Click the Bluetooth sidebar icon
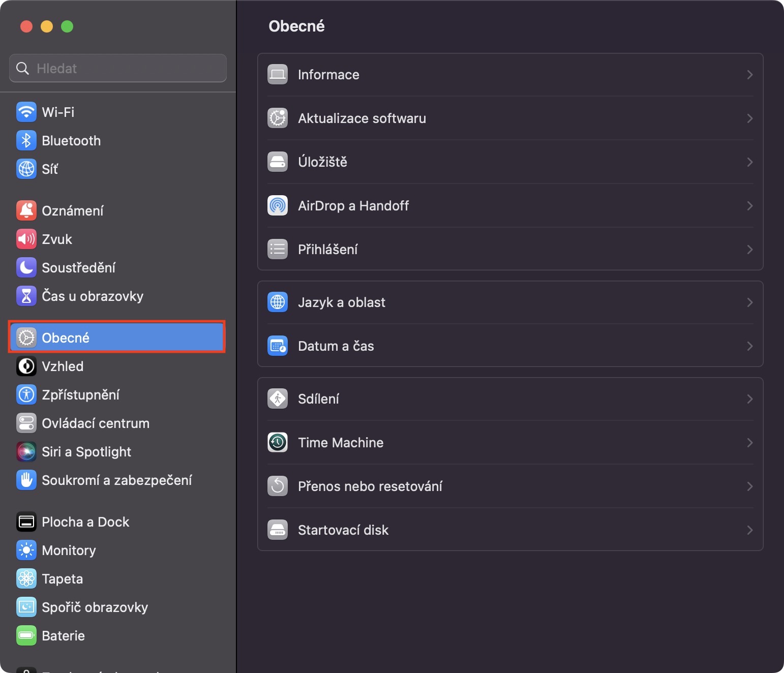The width and height of the screenshot is (784, 673). 26,140
